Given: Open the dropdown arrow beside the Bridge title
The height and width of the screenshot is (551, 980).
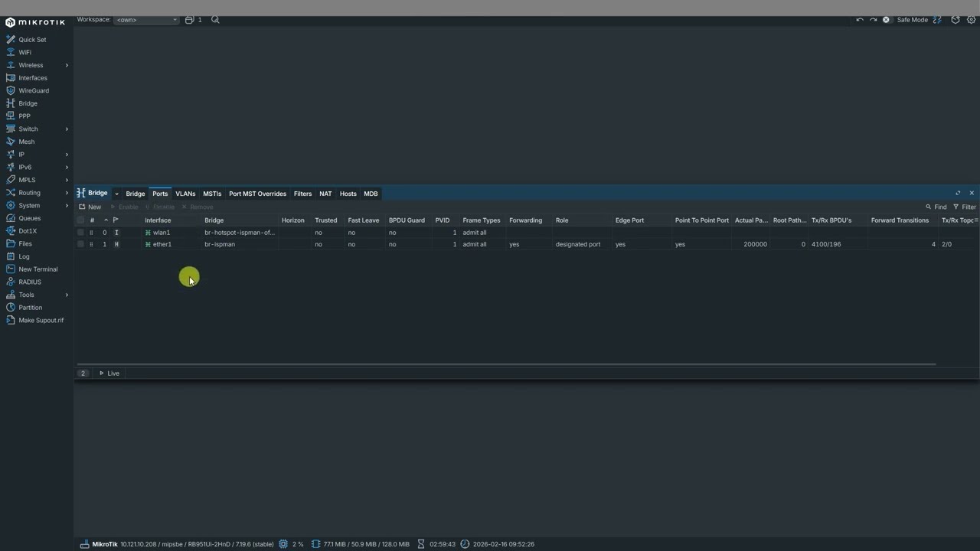Looking at the screenshot, I should pyautogui.click(x=116, y=194).
